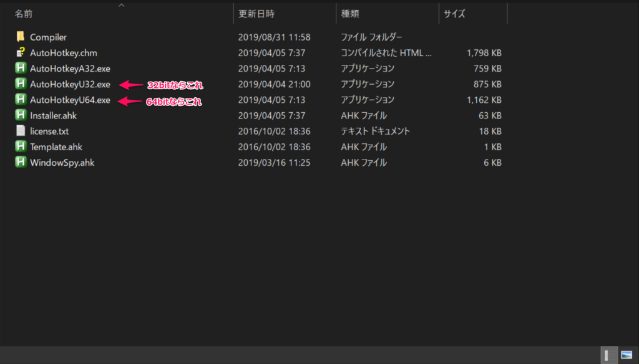This screenshot has width=639, height=364.
Task: Click the AutoHotkeyU64.exe application icon
Action: [21, 100]
